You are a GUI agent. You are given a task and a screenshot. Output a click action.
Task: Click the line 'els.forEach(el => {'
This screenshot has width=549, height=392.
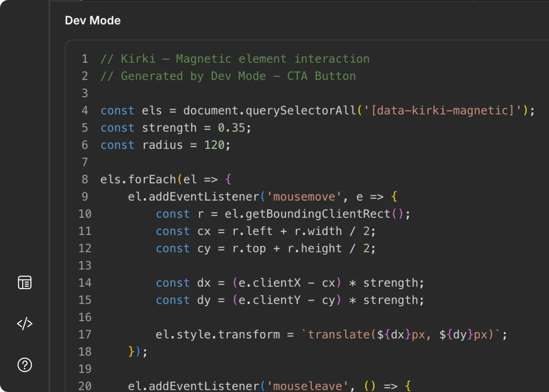coord(165,179)
